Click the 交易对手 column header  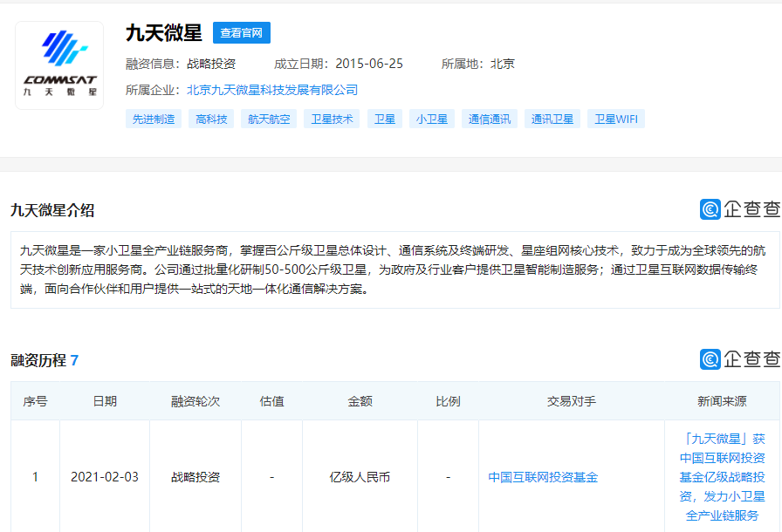pyautogui.click(x=572, y=401)
